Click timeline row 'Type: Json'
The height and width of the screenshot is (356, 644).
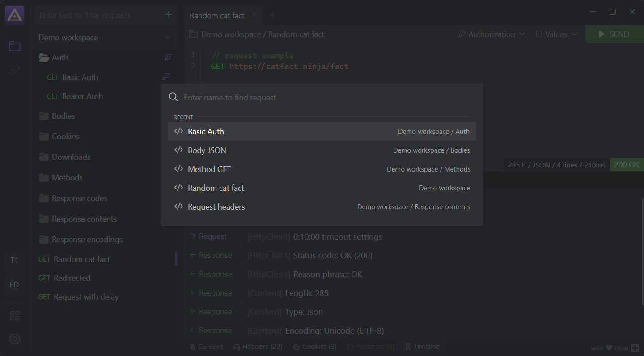pos(304,312)
